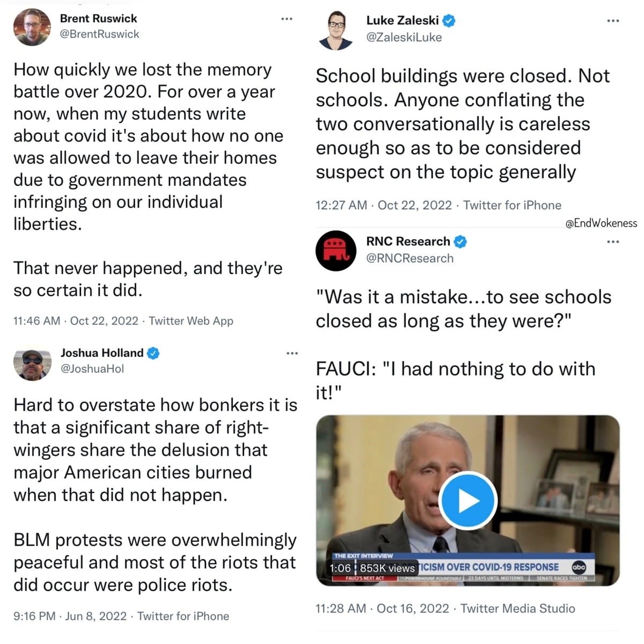
Task: Click the RNC Research elephant avatar
Action: 336,251
